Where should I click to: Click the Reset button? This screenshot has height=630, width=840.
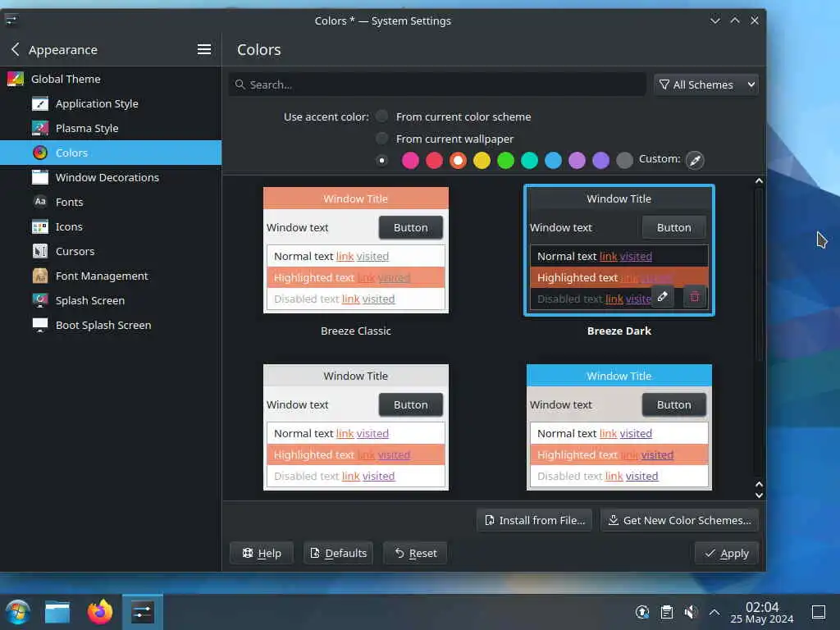coord(415,553)
